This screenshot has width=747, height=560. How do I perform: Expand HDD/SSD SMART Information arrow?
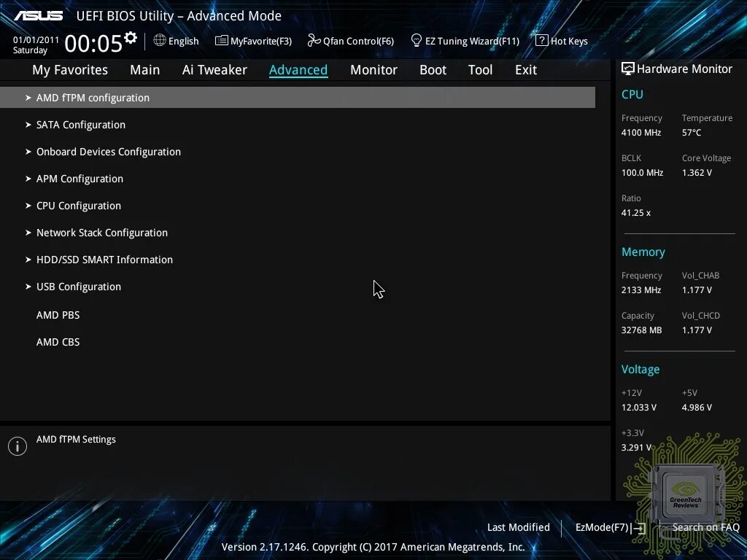28,260
